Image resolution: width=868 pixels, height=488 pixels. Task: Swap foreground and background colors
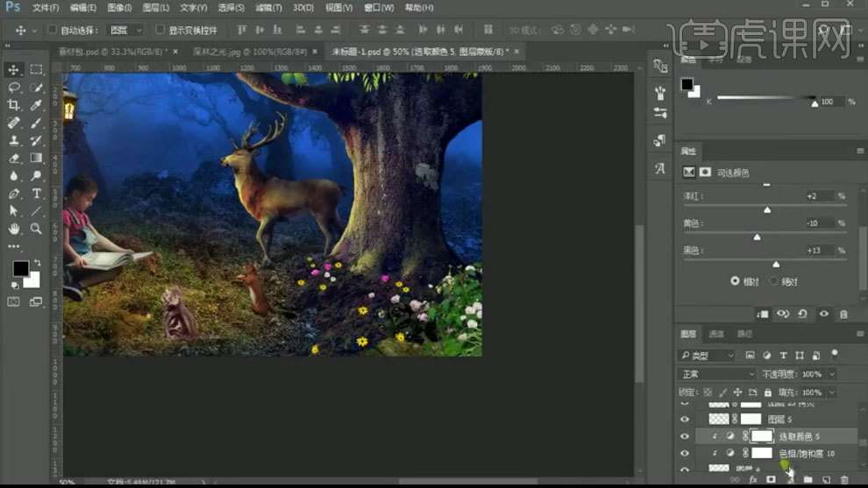(x=37, y=263)
